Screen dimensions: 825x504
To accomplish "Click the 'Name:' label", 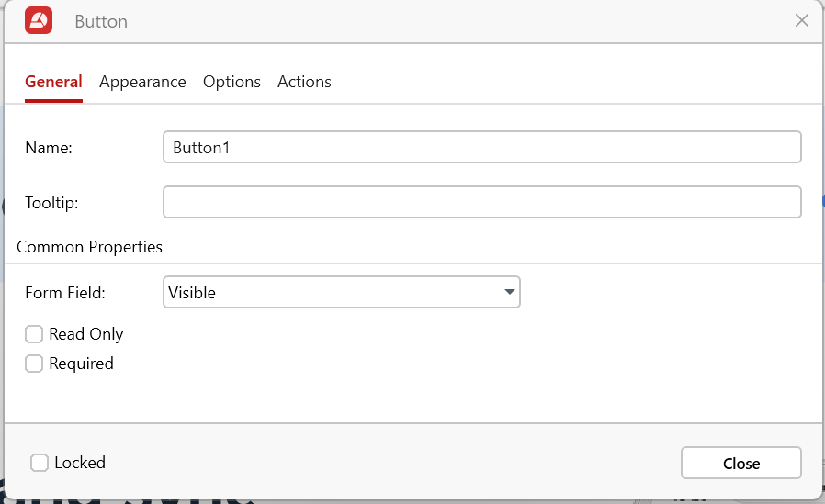I will [49, 148].
